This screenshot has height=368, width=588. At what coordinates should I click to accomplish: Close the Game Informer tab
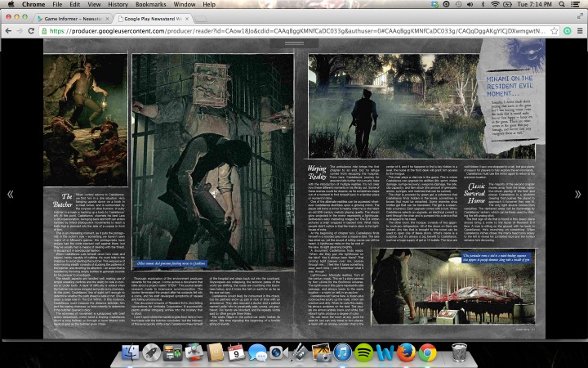(x=107, y=18)
